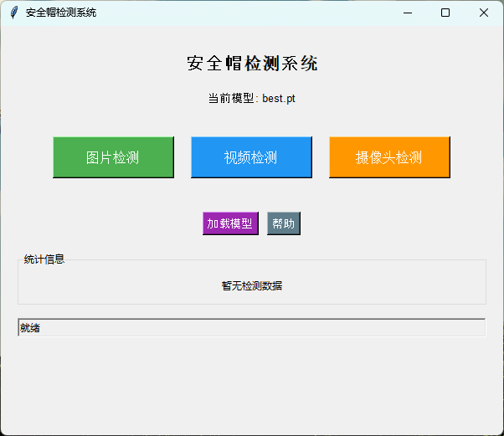Maximize the 安全帽检测系统 window
Screen dimensions: 504x436
coord(445,13)
